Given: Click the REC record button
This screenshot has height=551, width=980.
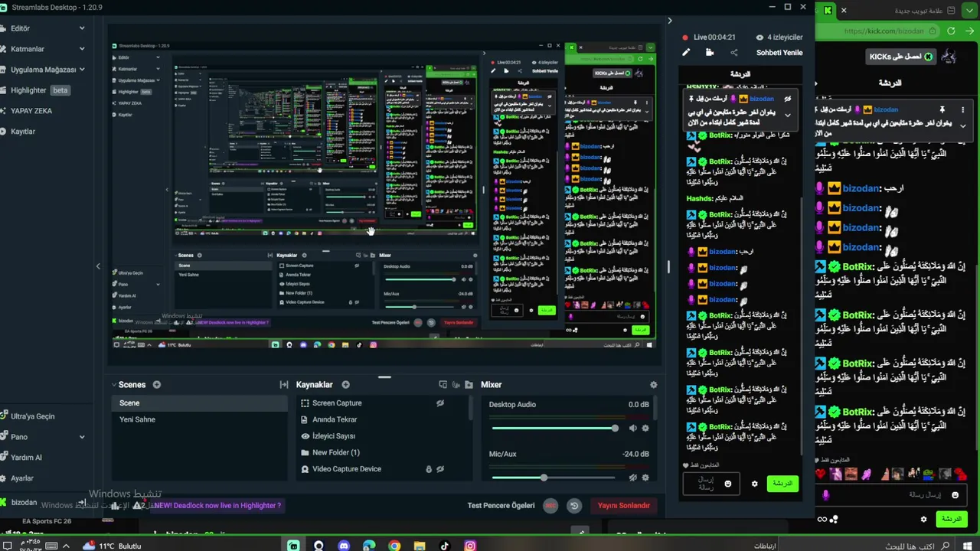Looking at the screenshot, I should click(x=550, y=506).
